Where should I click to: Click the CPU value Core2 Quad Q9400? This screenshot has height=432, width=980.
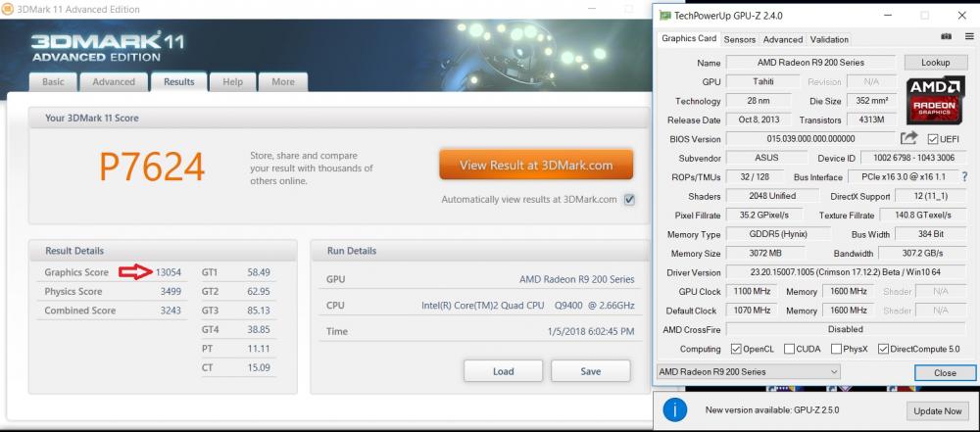pos(528,305)
